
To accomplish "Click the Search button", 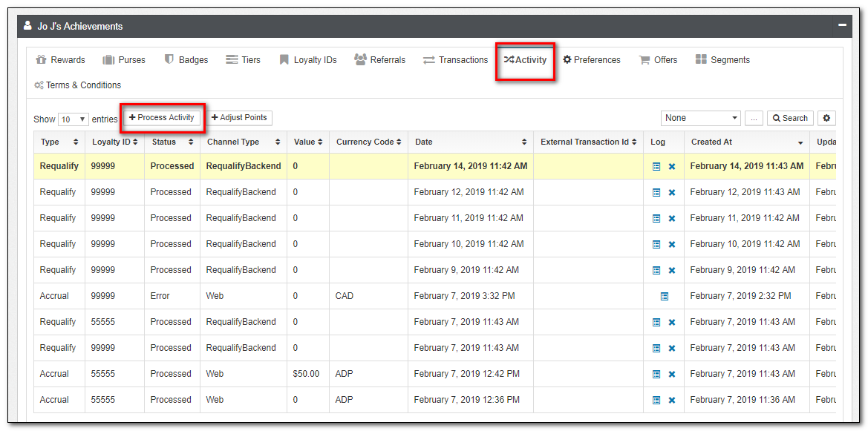I will 789,119.
